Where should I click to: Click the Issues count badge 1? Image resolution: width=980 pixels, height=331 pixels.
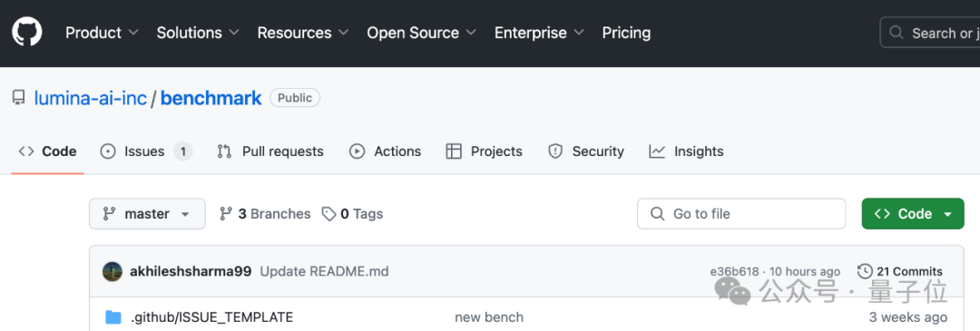point(183,151)
